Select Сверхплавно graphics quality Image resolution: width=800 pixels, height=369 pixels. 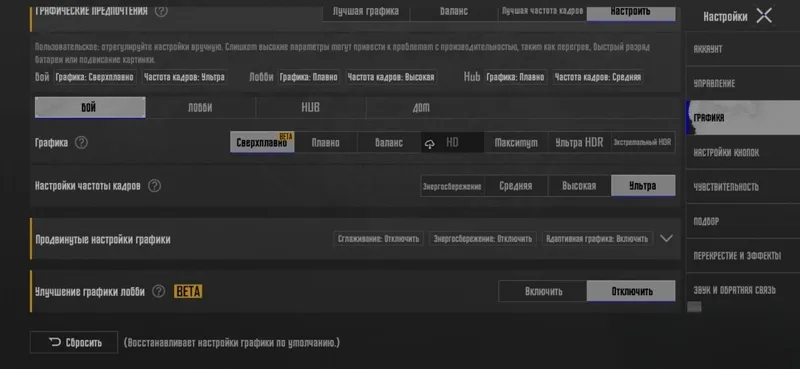(262, 142)
